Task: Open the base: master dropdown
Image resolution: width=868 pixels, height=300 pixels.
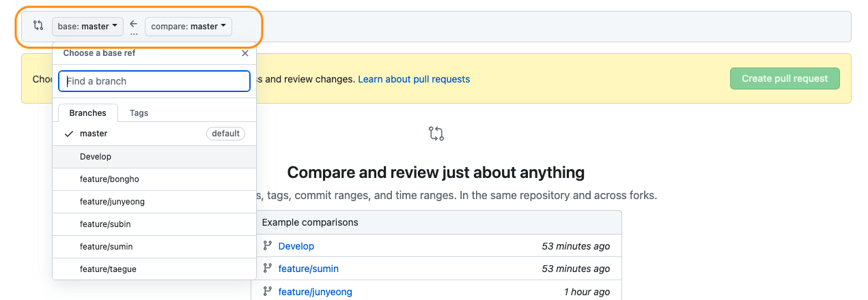Action: [87, 27]
